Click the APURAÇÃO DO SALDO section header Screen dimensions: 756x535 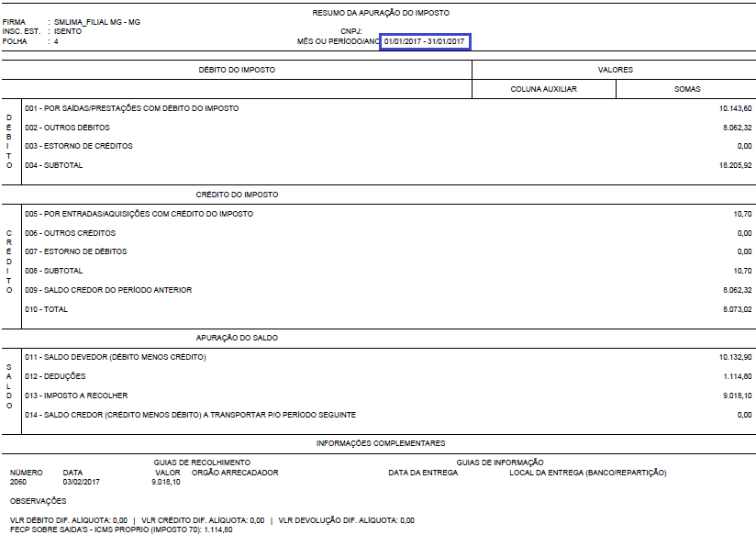pos(237,339)
